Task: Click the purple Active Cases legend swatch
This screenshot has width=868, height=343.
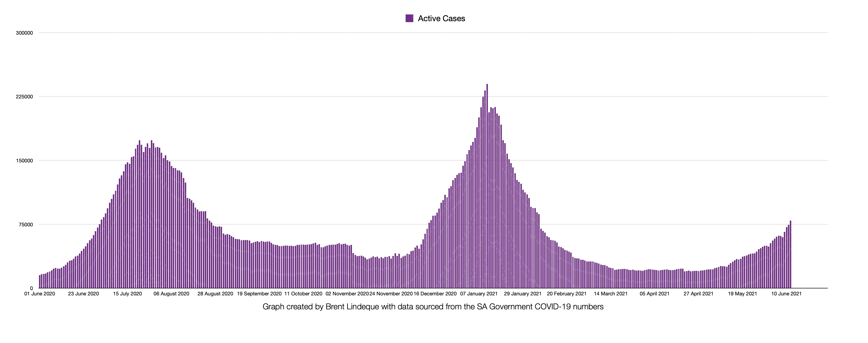Action: point(409,18)
